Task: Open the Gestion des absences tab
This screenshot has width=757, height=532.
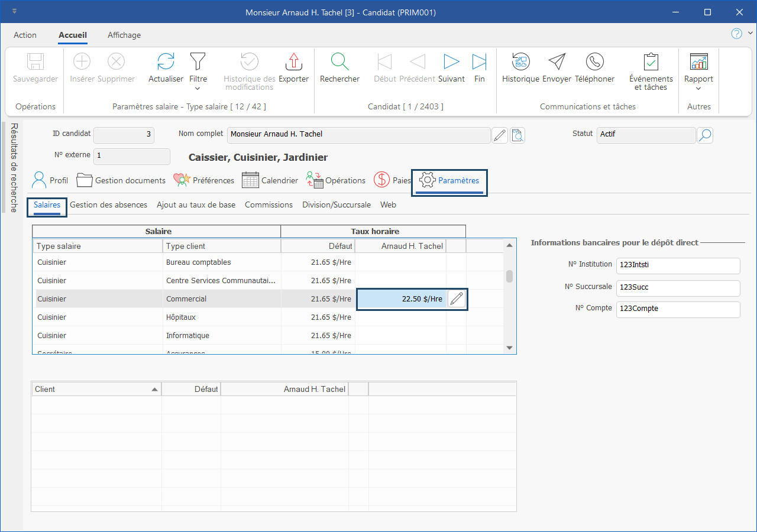Action: (x=108, y=205)
